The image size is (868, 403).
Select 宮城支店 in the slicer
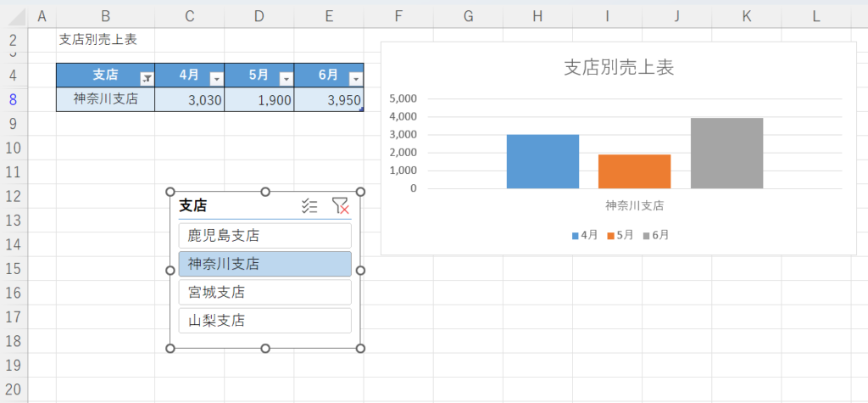264,292
